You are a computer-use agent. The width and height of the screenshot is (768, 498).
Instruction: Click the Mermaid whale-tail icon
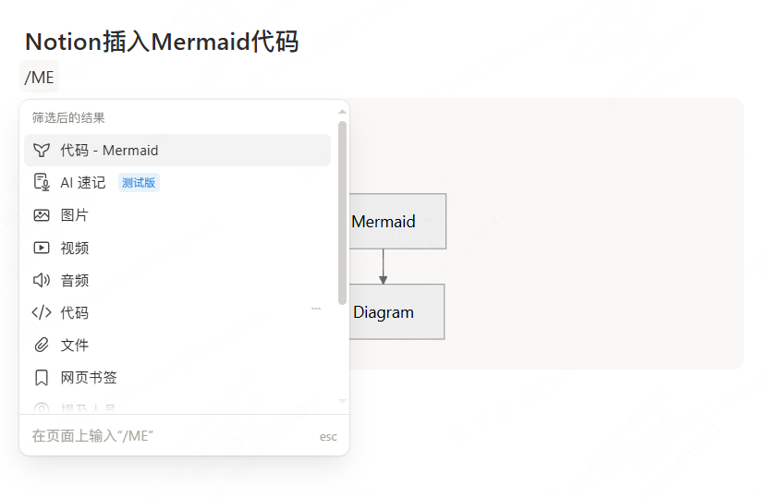(x=42, y=150)
